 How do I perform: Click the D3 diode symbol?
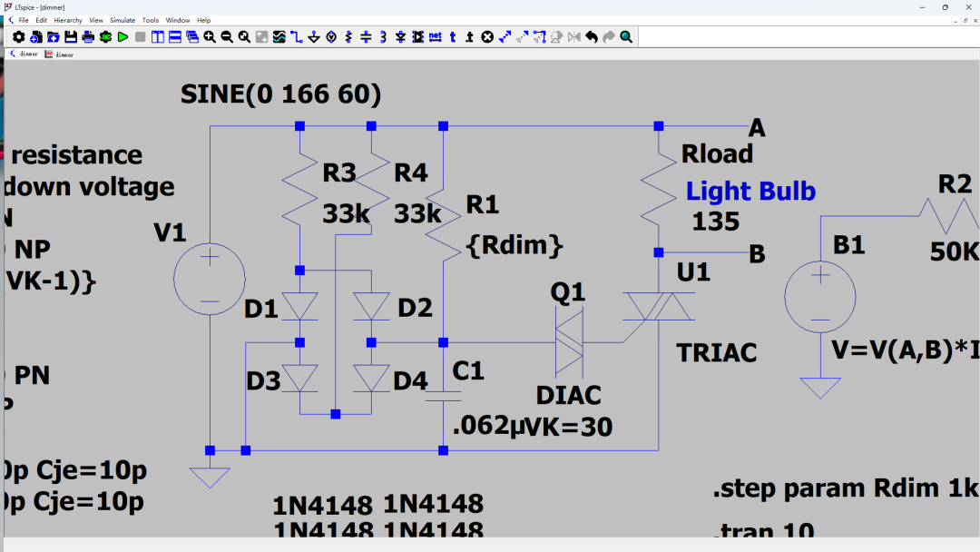click(300, 379)
